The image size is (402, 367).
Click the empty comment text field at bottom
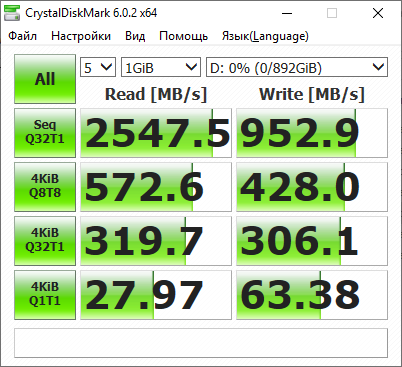(x=201, y=343)
